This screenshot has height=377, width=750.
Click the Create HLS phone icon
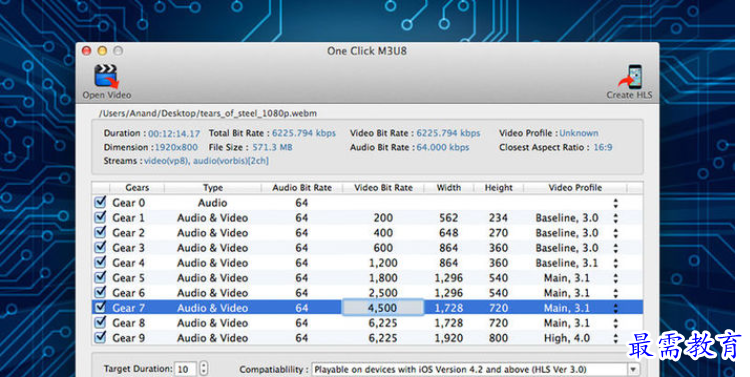point(630,77)
